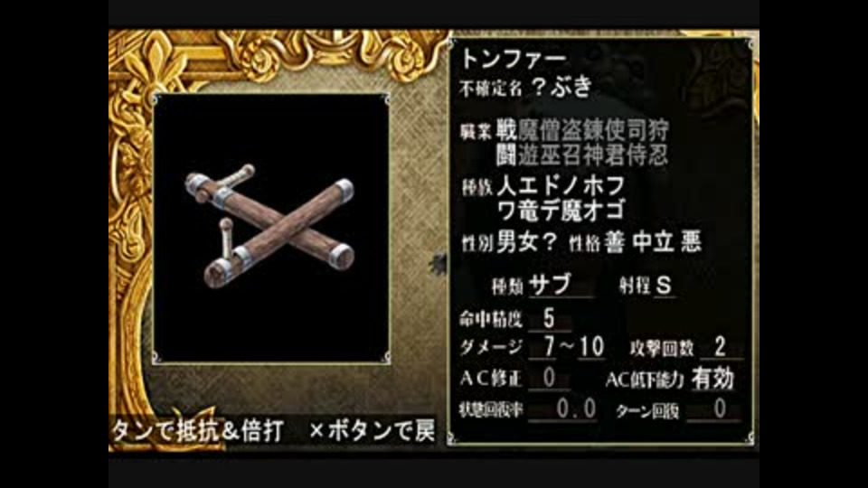868x488 pixels.
Task: Click the 抵抗&倍打 hint text
Action: point(230,431)
